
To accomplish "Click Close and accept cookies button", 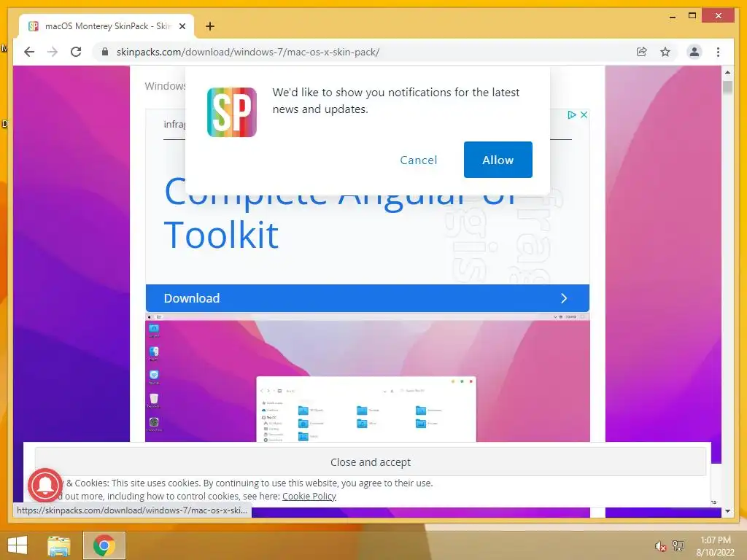I will coord(370,462).
